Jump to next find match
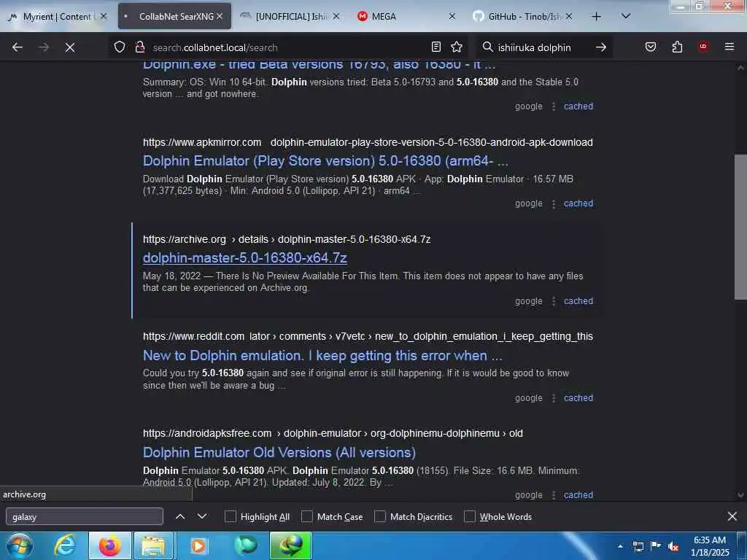747x560 pixels. 202,516
